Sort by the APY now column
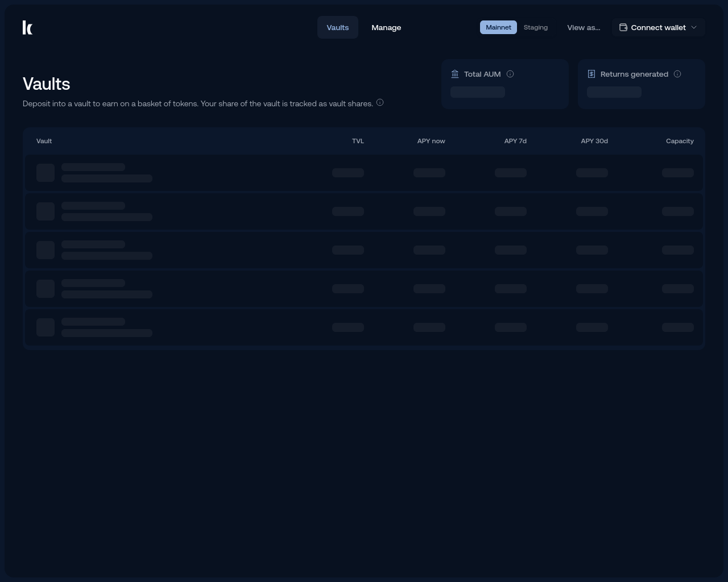Screen dimensions: 728x582 [x=431, y=141]
